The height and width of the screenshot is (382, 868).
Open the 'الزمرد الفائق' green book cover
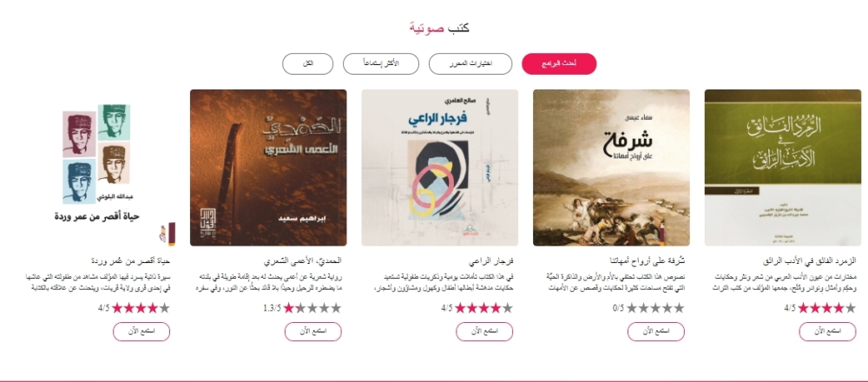pos(783,168)
